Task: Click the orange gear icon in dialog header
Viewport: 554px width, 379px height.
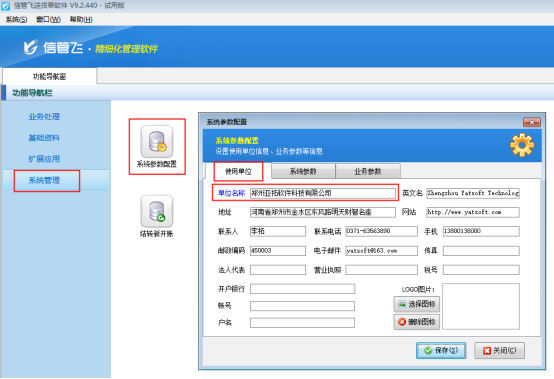Action: pyautogui.click(x=522, y=145)
